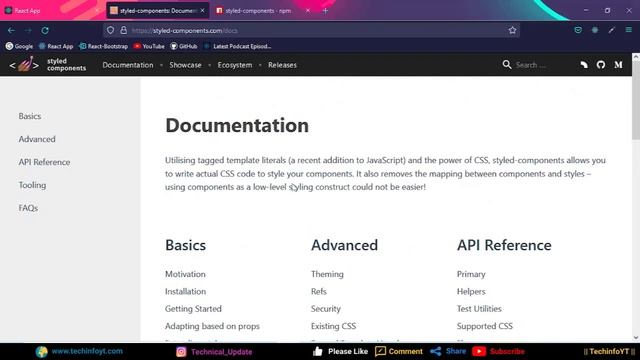
Task: Click the browser forward arrow
Action: [x=28, y=31]
